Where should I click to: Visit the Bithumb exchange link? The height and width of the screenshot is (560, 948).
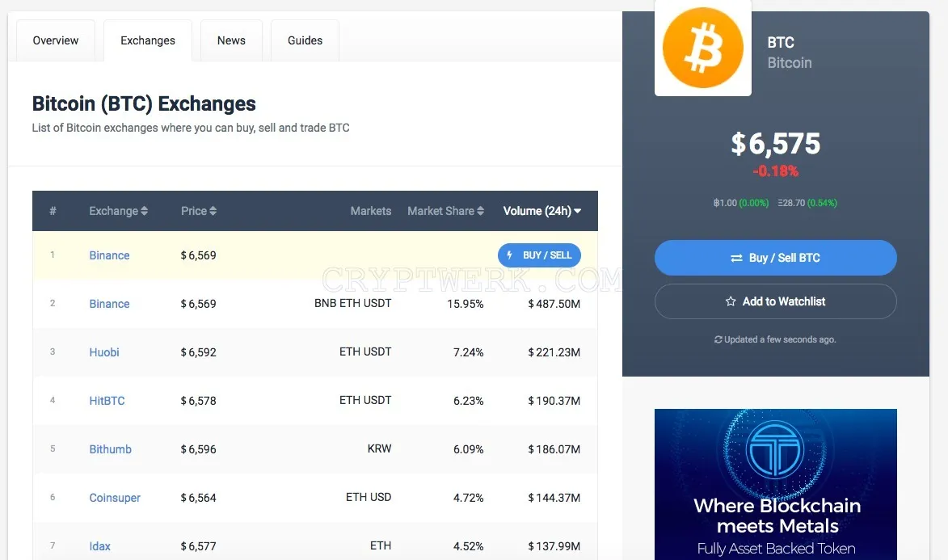pyautogui.click(x=110, y=449)
